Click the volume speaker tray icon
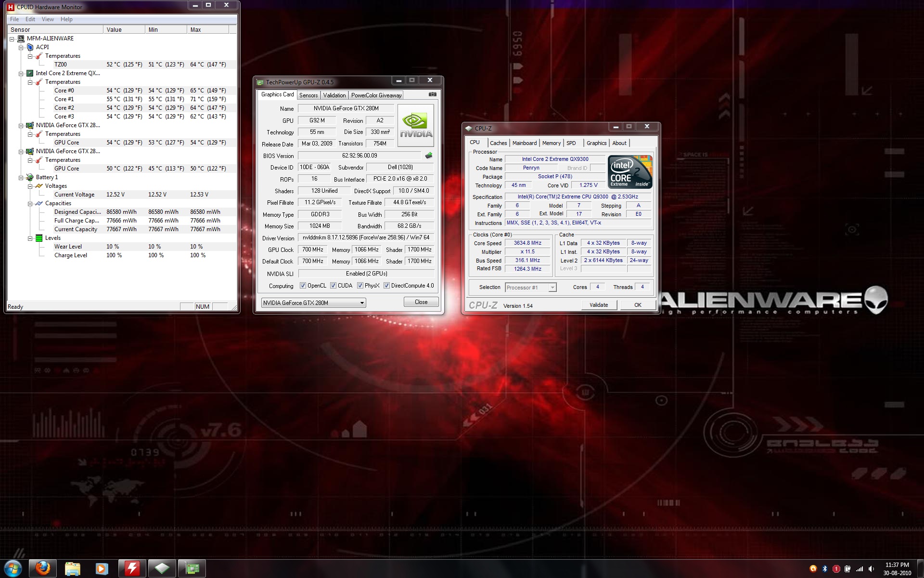This screenshot has height=578, width=924. point(871,569)
